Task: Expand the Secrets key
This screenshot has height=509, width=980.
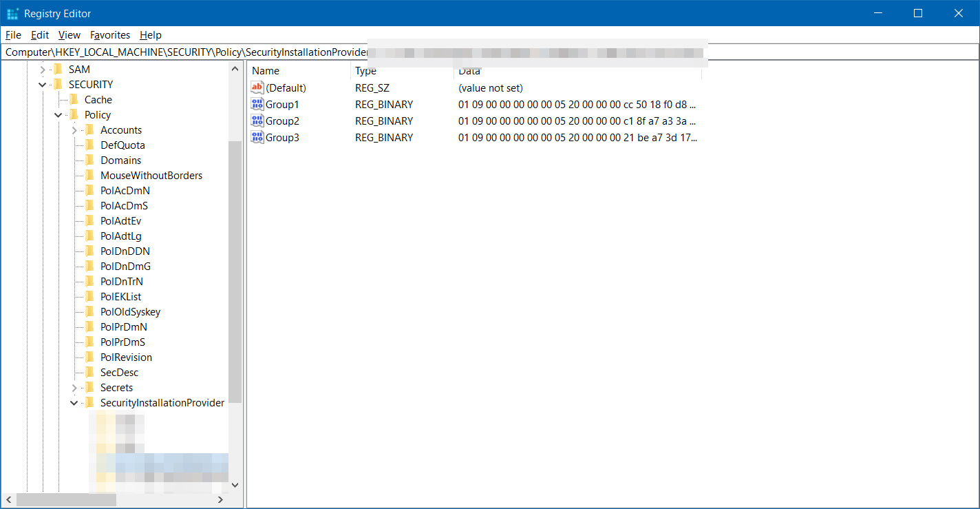Action: pyautogui.click(x=74, y=388)
